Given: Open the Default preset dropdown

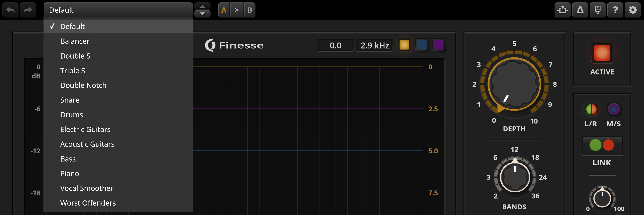Looking at the screenshot, I should click(x=118, y=10).
